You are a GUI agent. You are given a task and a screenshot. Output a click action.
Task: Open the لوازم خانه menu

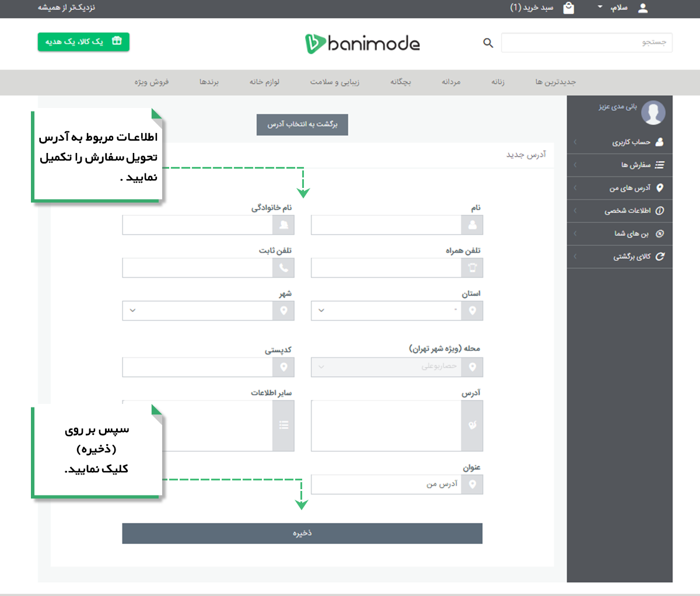click(x=264, y=82)
